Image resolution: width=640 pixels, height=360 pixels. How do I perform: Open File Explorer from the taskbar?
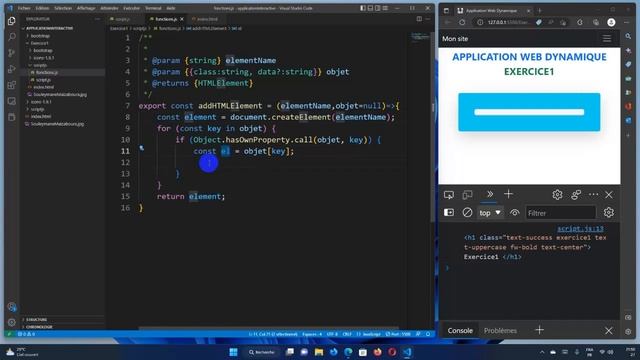click(319, 352)
